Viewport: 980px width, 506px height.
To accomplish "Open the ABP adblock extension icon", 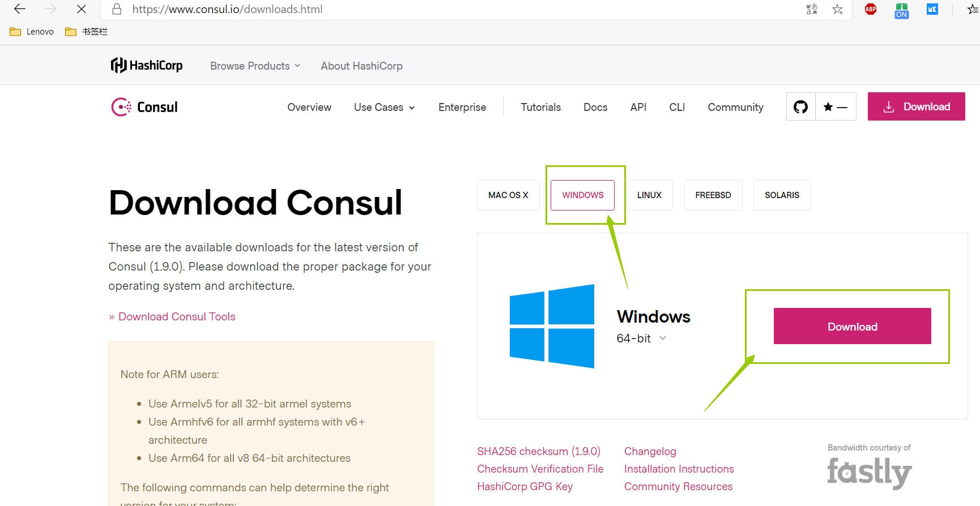I will pyautogui.click(x=871, y=9).
